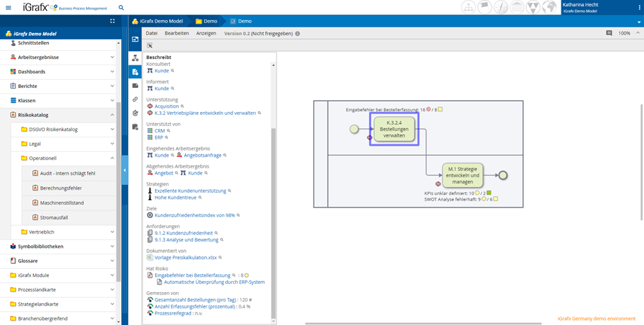This screenshot has height=325, width=644.
Task: Open K.3.2 Vertriebspläne entwickeln und verwalten link
Action: pyautogui.click(x=205, y=113)
